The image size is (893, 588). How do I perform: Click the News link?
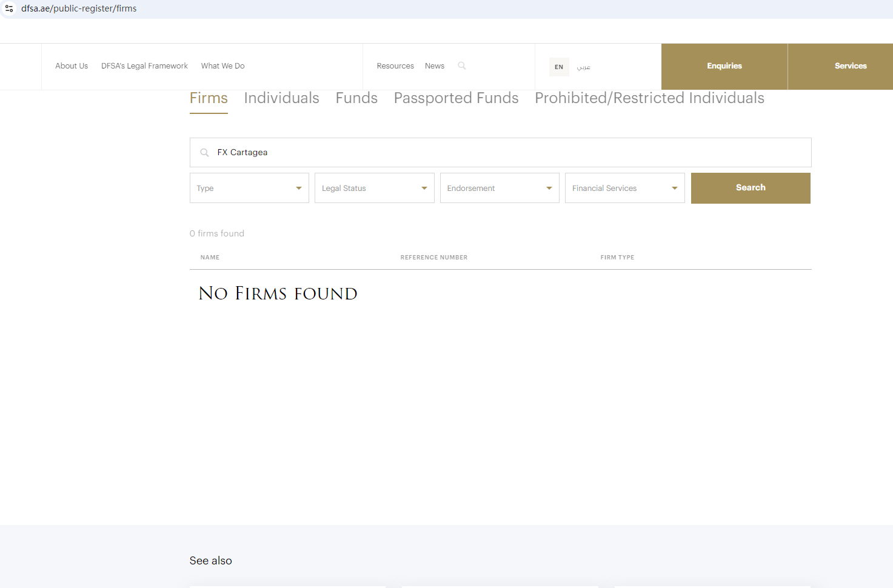click(435, 66)
